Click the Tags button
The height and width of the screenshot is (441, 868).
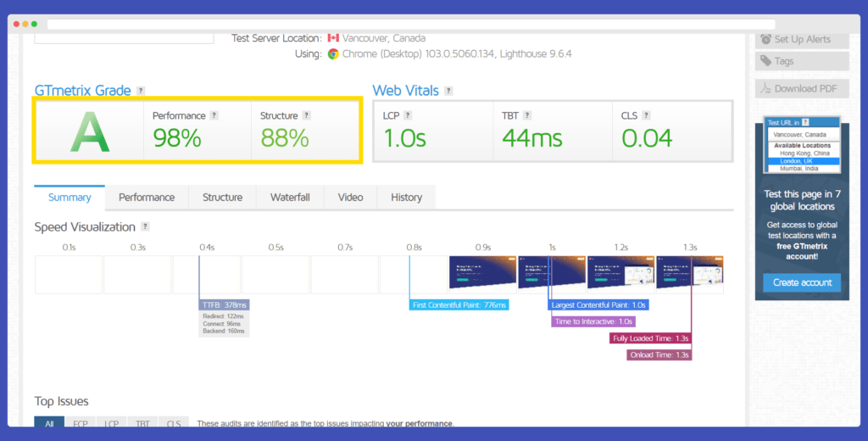[802, 61]
